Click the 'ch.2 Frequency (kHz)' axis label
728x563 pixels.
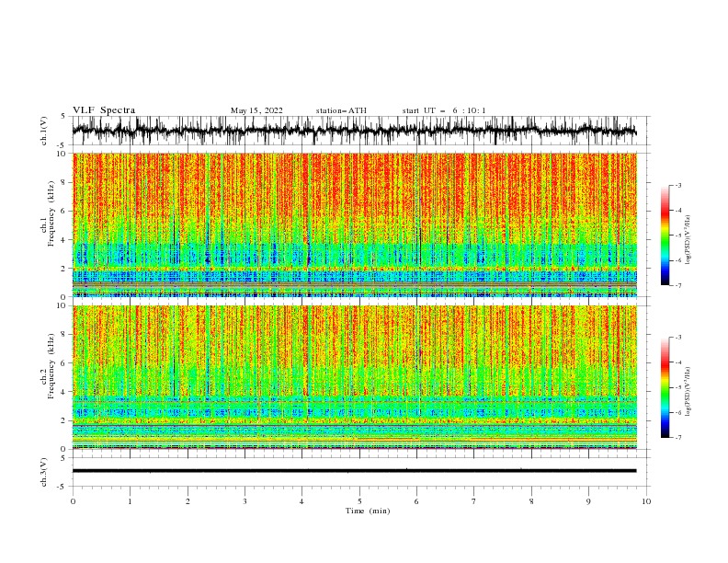[x=48, y=366]
